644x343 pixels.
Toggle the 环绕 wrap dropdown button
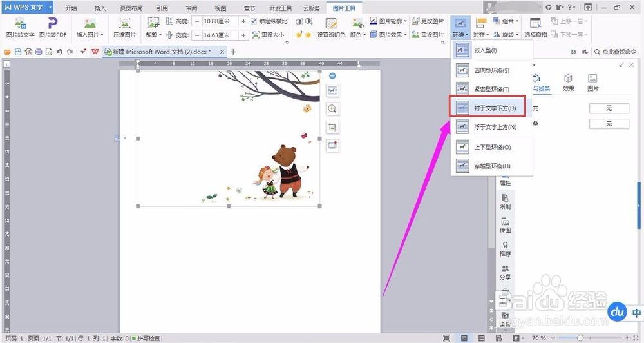click(x=460, y=28)
